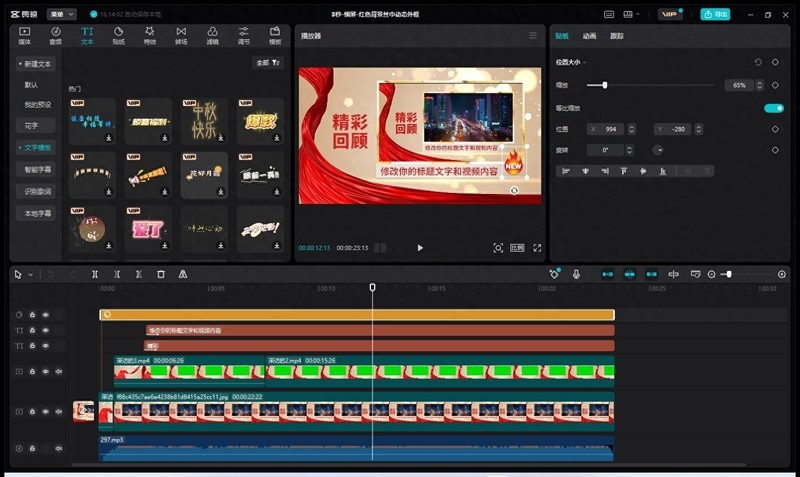Image resolution: width=800 pixels, height=477 pixels.
Task: Click the microphone record voiceover icon
Action: (576, 274)
